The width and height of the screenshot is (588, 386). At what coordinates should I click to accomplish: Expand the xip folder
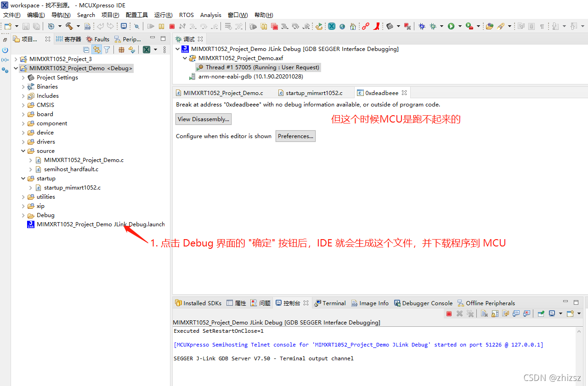(23, 206)
